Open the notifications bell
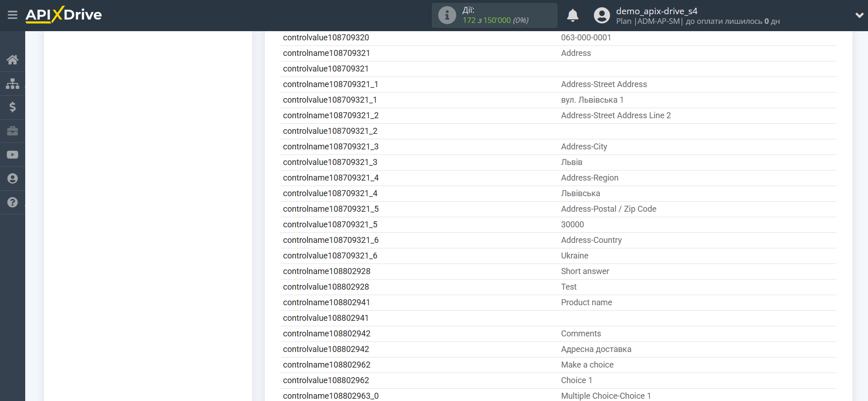 pyautogui.click(x=572, y=15)
